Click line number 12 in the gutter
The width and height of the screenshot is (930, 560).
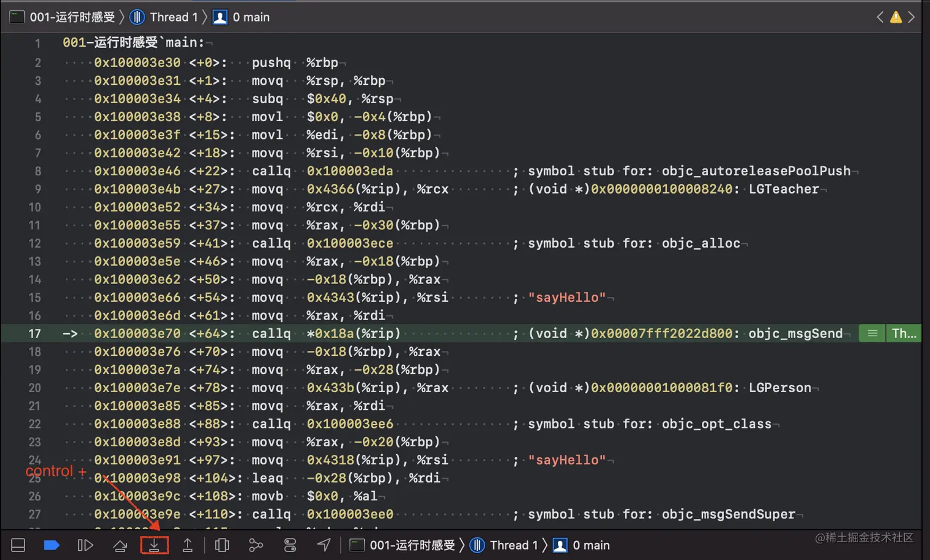[x=34, y=243]
